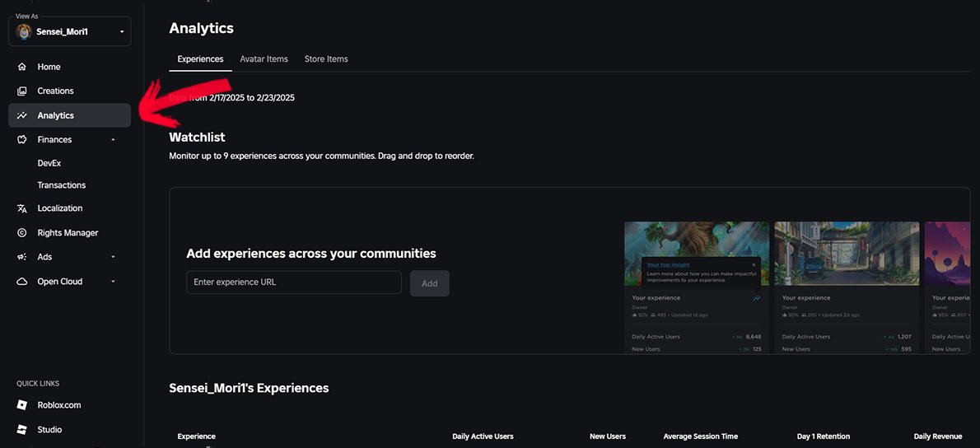This screenshot has width=980, height=448.
Task: Open DevEx under Finances
Action: (x=49, y=163)
